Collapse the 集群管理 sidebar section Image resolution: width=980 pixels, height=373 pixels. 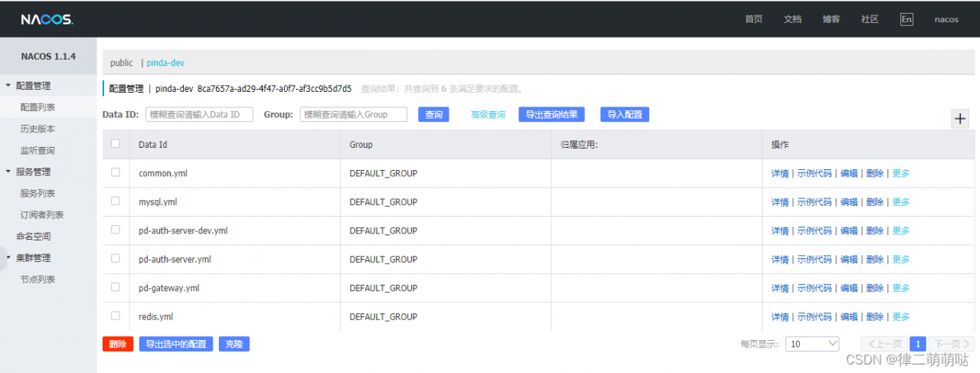click(x=8, y=257)
